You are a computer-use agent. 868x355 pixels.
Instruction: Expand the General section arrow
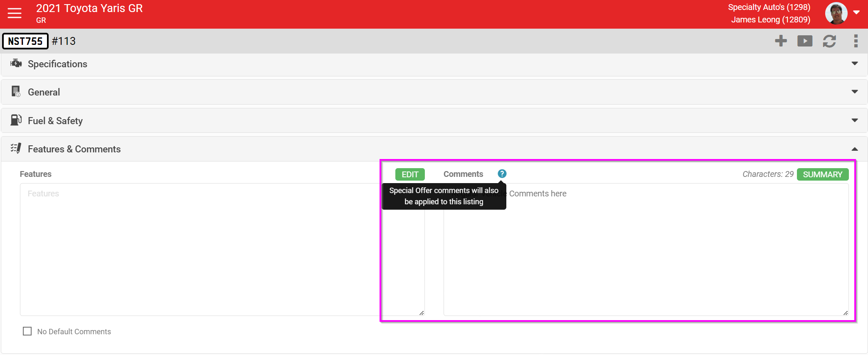(855, 92)
